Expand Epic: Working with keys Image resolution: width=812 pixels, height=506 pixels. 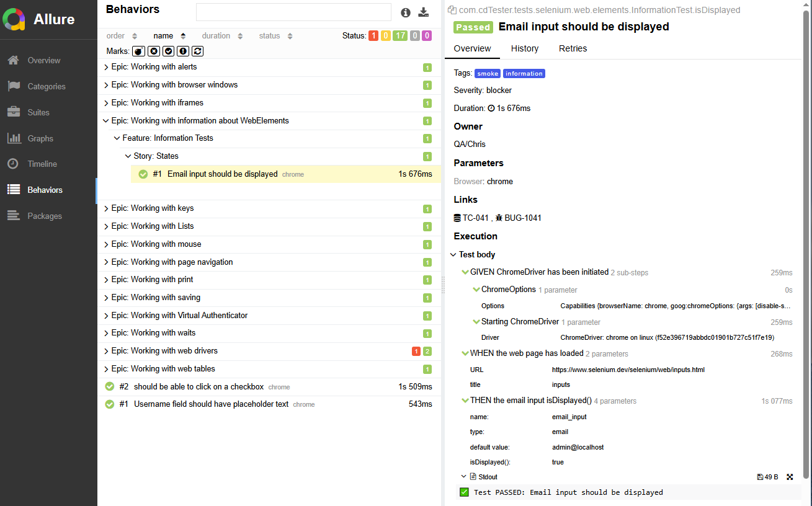coord(269,208)
